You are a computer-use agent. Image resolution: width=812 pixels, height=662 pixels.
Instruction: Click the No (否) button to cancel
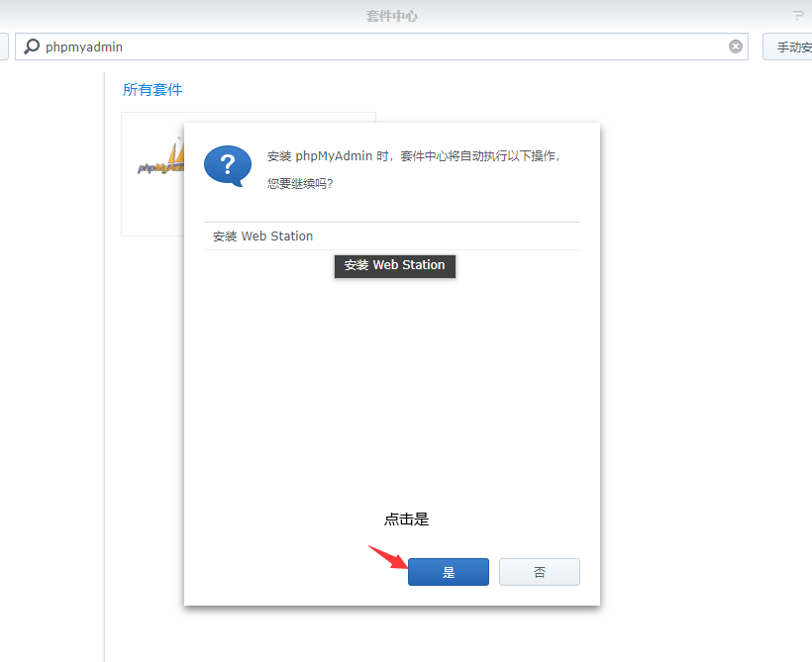point(539,571)
